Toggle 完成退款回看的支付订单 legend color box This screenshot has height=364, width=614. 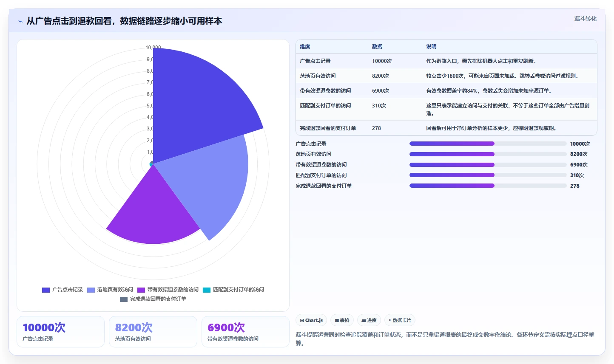click(124, 299)
